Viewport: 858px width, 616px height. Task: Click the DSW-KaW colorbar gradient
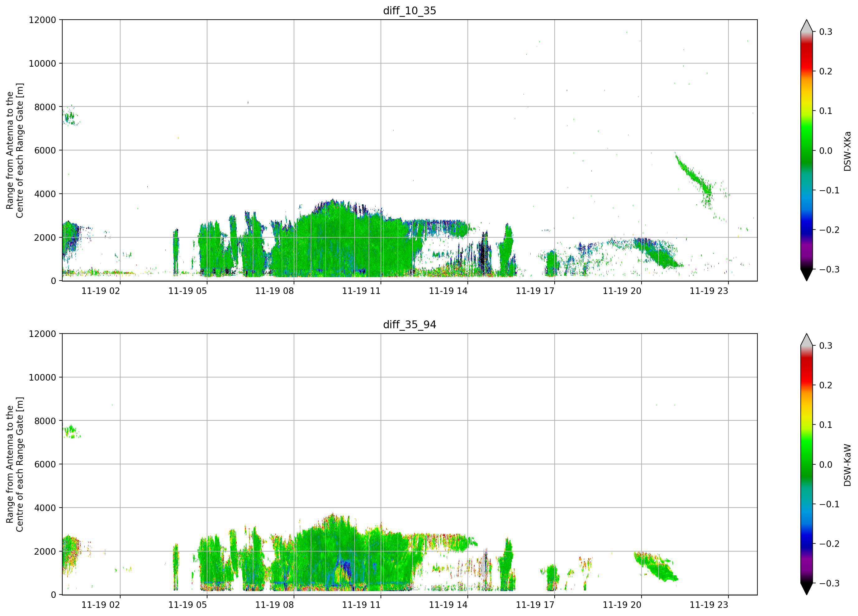click(807, 464)
